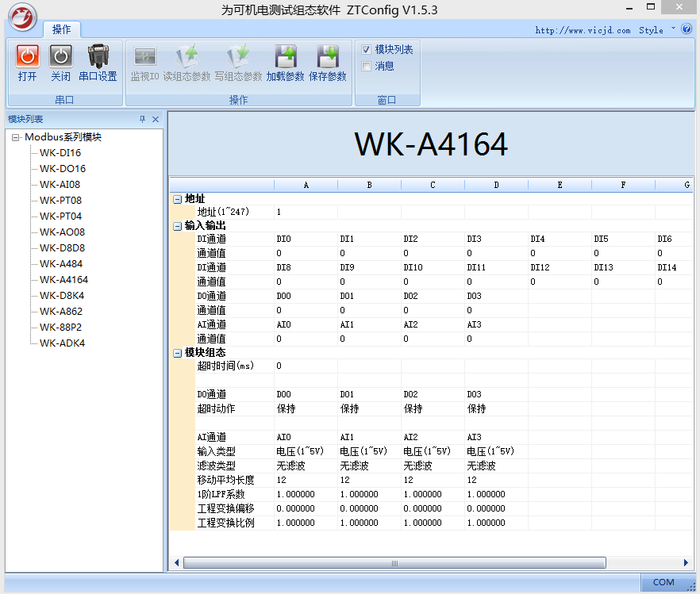Click the 关闭 (Close) port power icon
Screen dimensions: 700x594
tap(61, 57)
